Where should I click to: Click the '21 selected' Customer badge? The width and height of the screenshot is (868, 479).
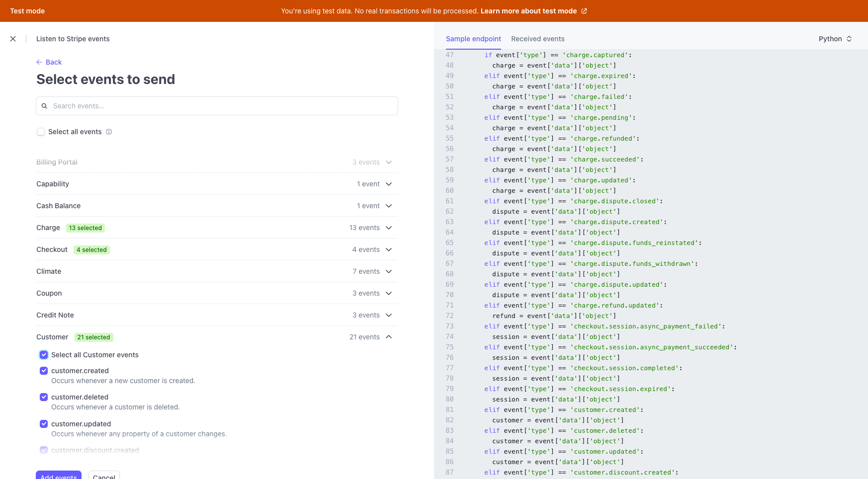point(93,337)
